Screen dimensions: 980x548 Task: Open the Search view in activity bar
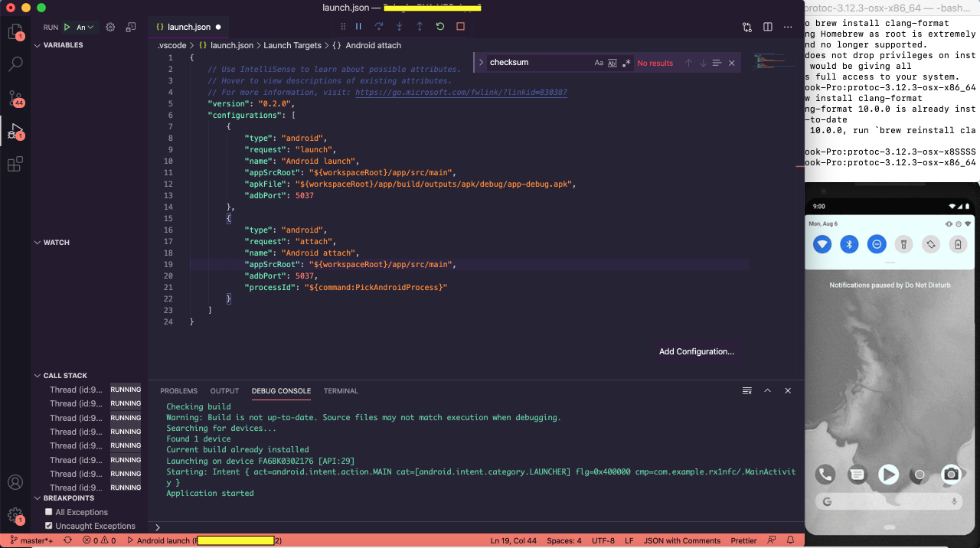pyautogui.click(x=15, y=64)
